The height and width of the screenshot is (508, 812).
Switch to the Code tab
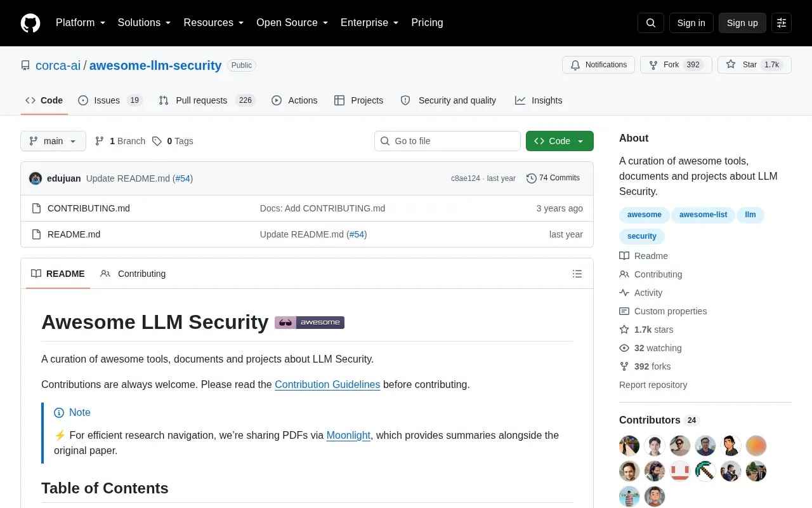[44, 100]
